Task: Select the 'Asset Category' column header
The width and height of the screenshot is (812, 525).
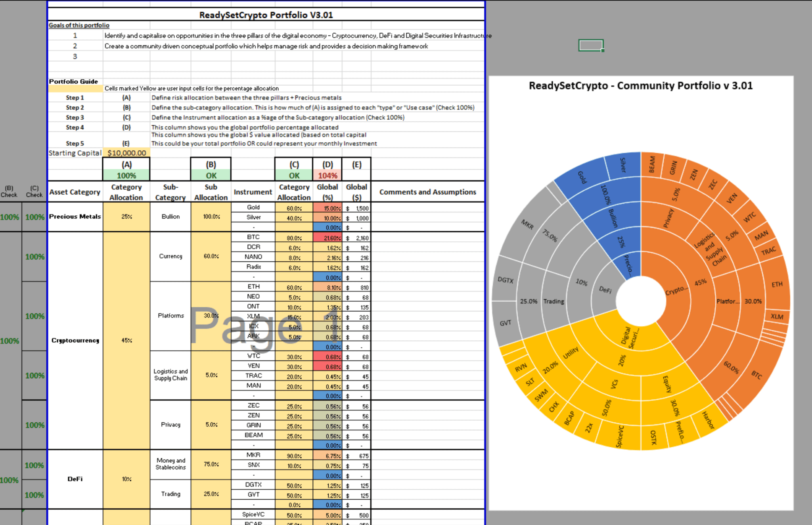Action: 75,192
